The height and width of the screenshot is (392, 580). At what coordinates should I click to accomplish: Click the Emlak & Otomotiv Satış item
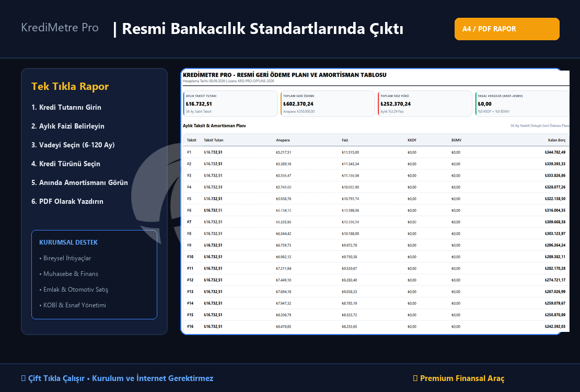(x=75, y=290)
